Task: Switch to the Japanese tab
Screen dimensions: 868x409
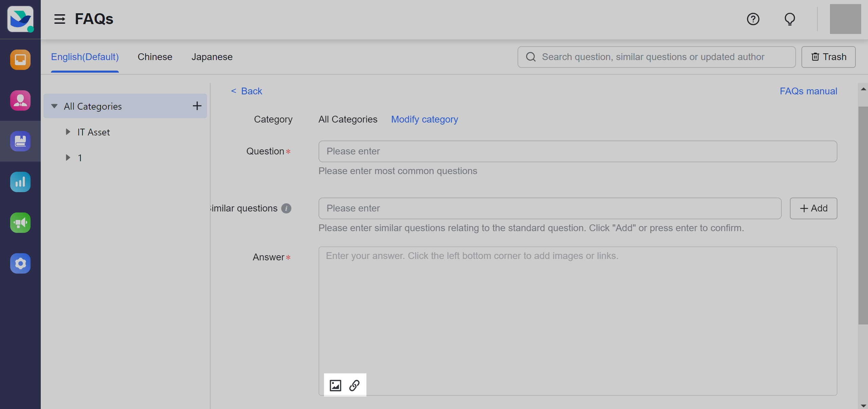Action: click(x=212, y=57)
